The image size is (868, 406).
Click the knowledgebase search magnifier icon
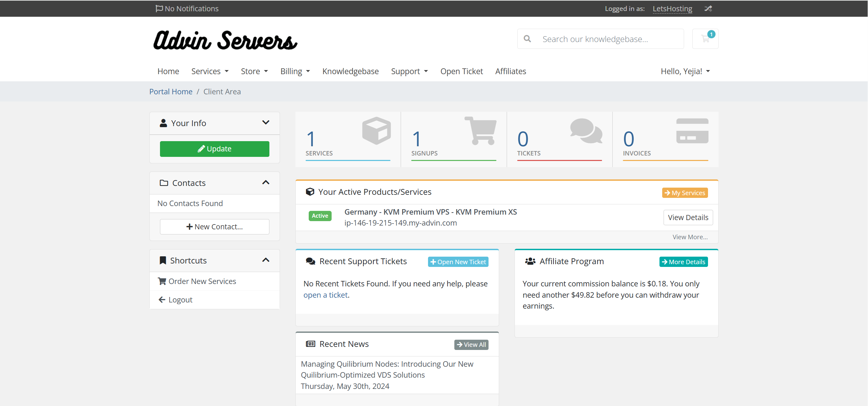click(527, 39)
